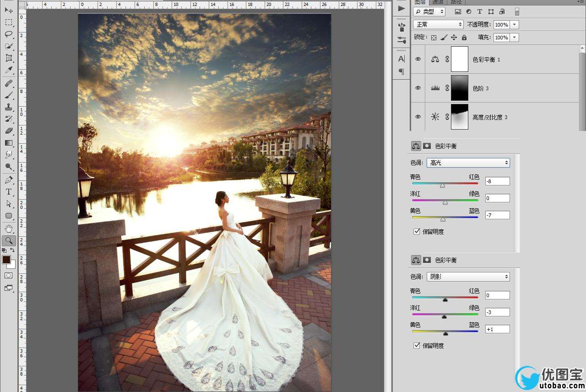Viewport: 586px width, 392px height.
Task: Switch to the 通道 channels tab
Action: coord(438,2)
